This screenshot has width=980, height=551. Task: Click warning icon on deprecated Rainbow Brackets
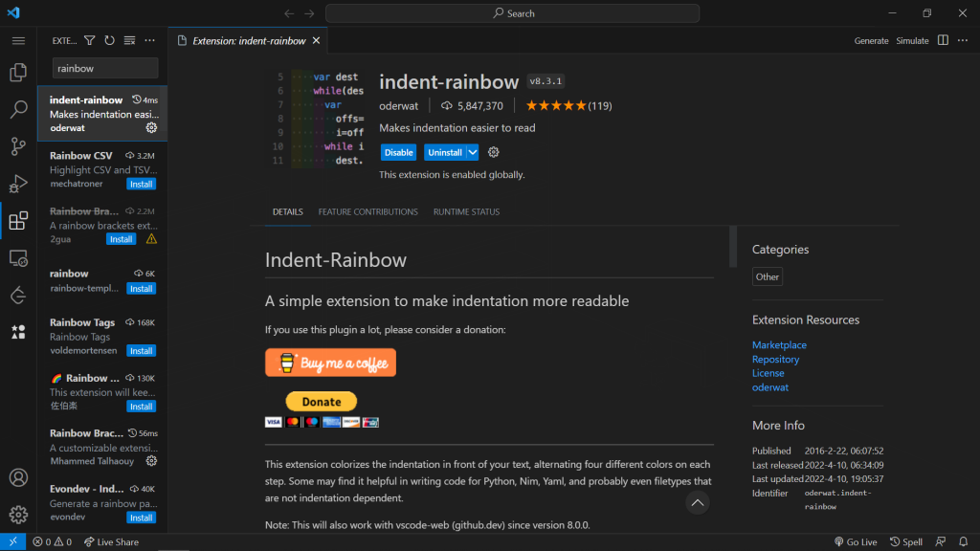151,239
